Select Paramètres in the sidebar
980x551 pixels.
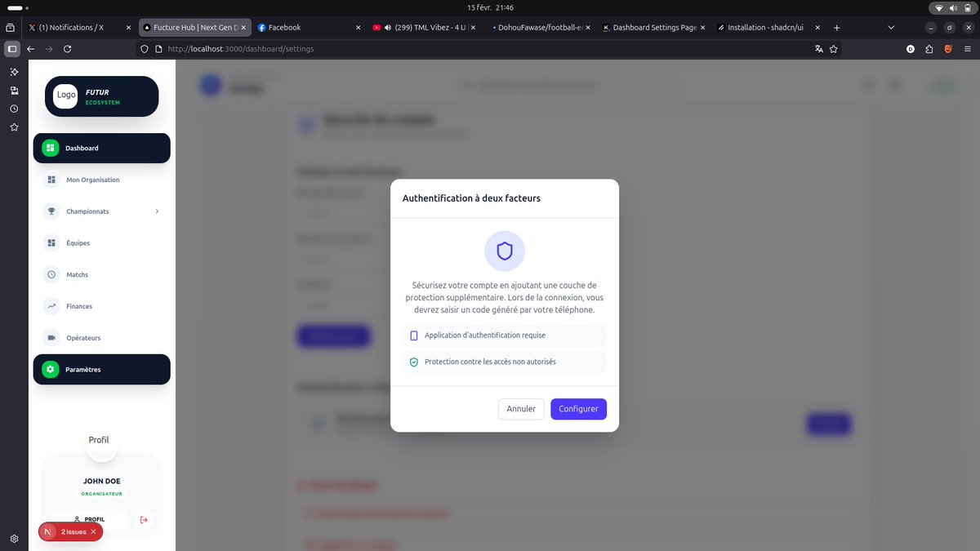(x=102, y=369)
